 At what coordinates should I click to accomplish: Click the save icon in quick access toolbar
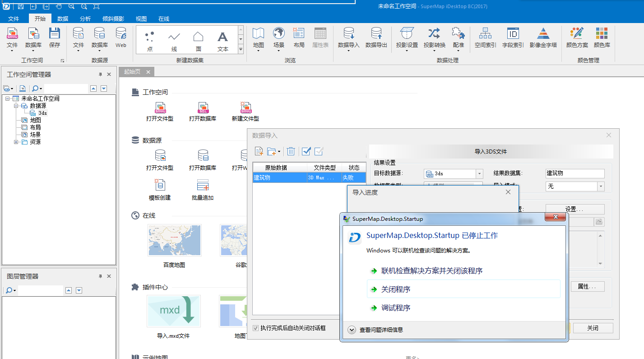[21, 6]
